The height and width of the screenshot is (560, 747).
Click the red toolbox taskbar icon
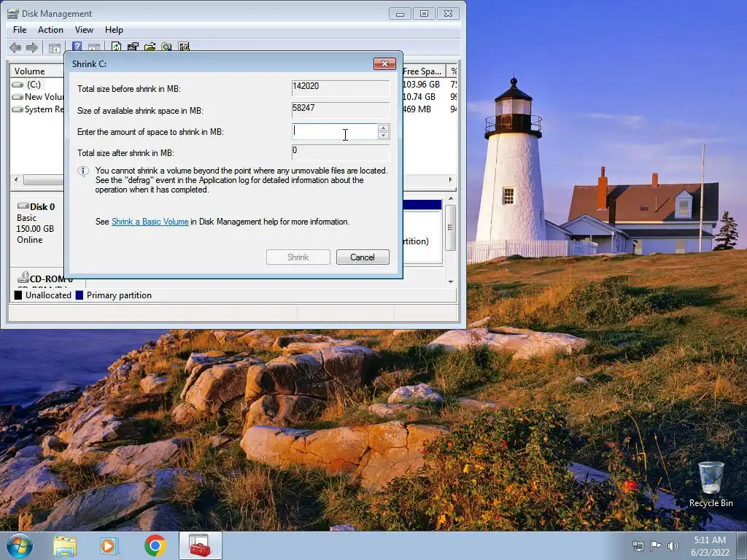200,545
